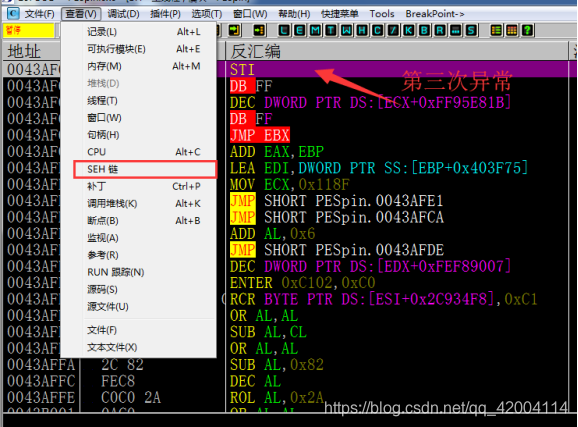578x427 pixels.
Task: Open the Tools menu
Action: coord(382,14)
